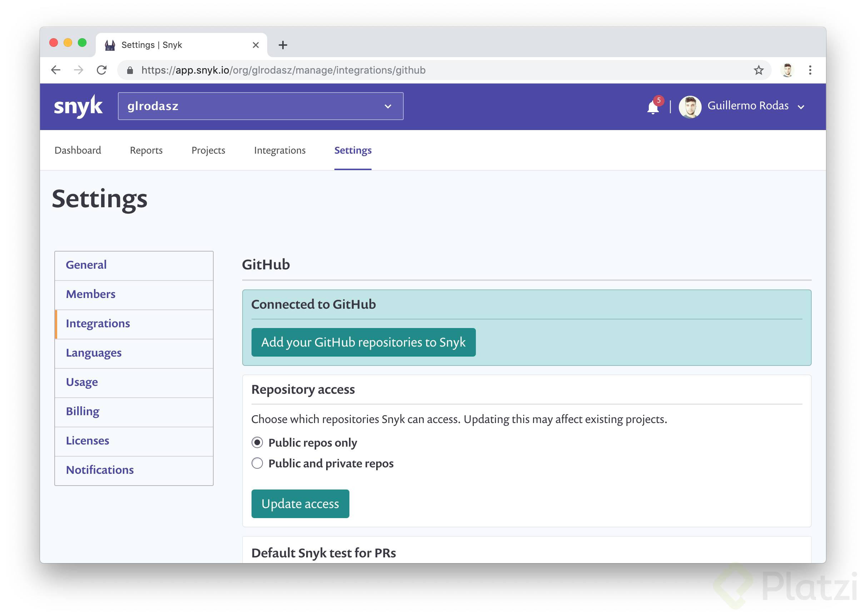Bookmark this page with star icon
The image size is (866, 616).
(x=758, y=70)
